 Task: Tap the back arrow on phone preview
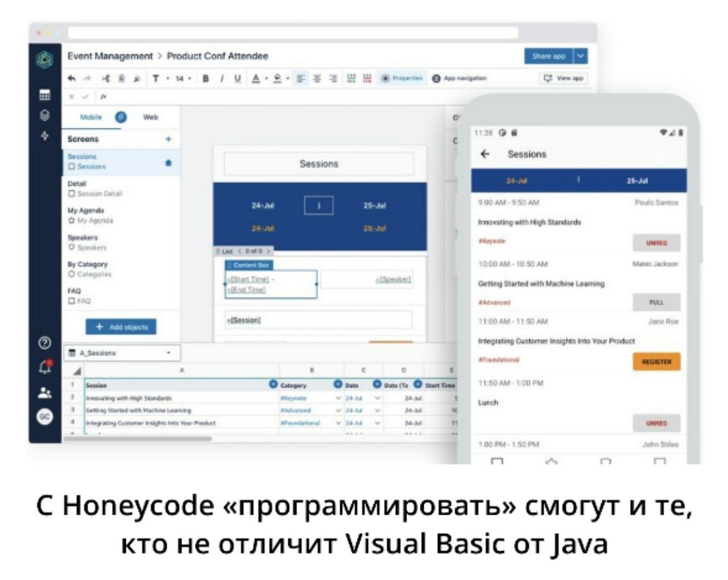click(485, 154)
